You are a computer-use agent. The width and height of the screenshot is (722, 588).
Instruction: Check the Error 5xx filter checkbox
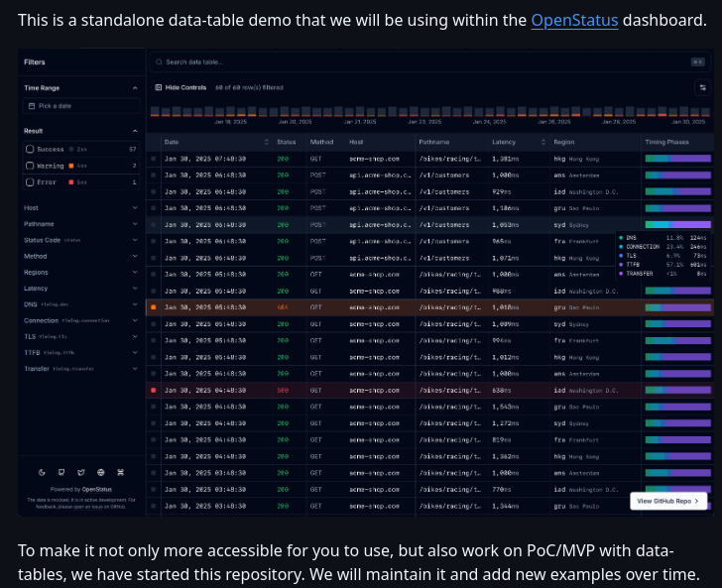pos(30,182)
